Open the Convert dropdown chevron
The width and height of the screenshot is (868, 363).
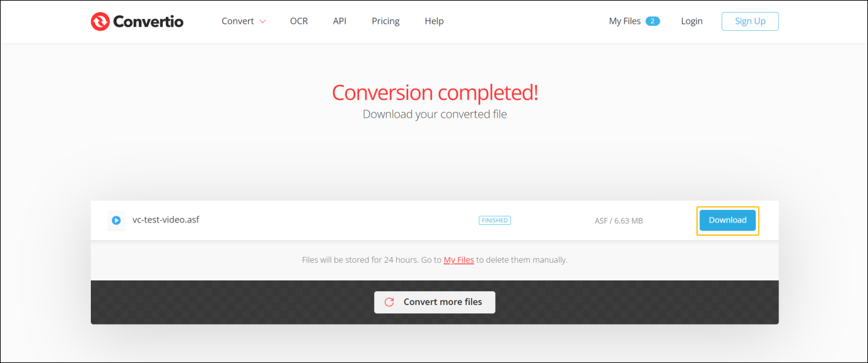[x=263, y=21]
